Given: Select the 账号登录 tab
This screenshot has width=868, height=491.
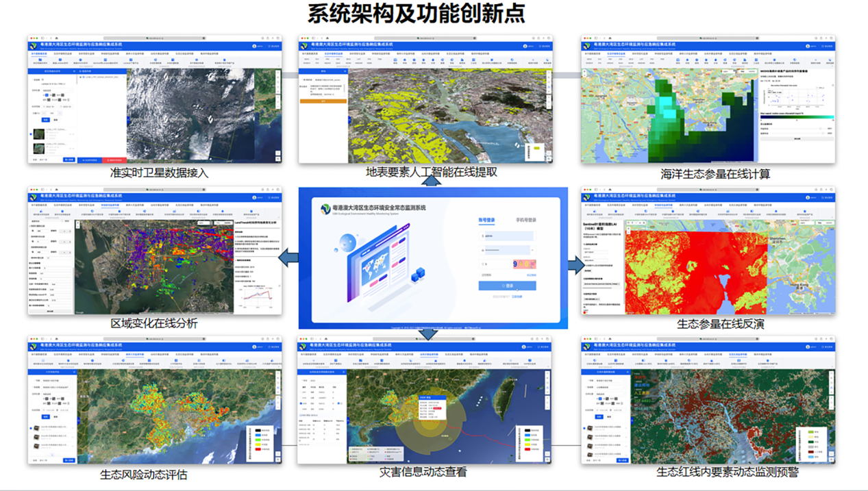Looking at the screenshot, I should point(488,221).
